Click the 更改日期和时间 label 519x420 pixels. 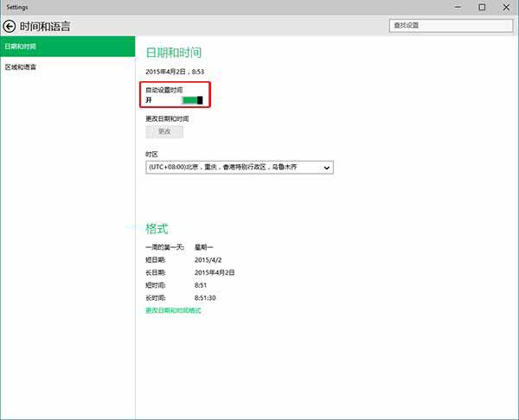(x=167, y=118)
